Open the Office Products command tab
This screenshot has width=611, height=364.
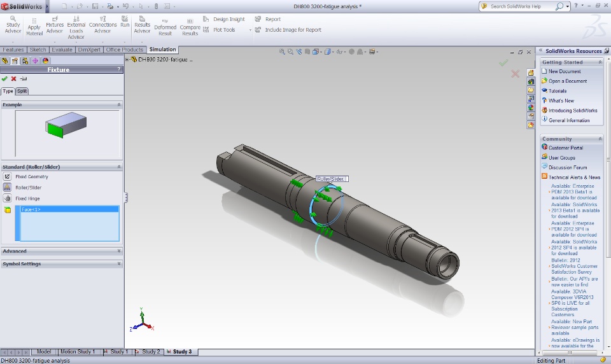[125, 50]
